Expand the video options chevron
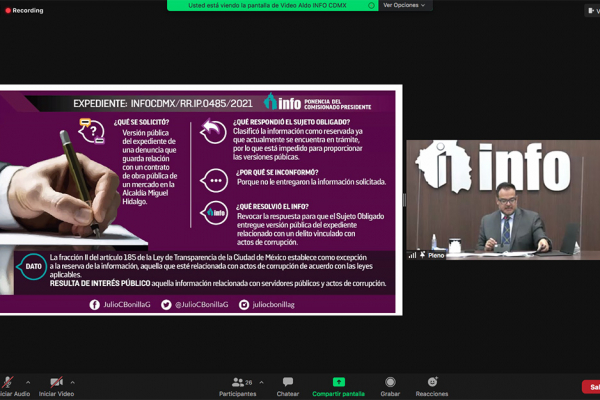The width and height of the screenshot is (600, 400). click(72, 382)
